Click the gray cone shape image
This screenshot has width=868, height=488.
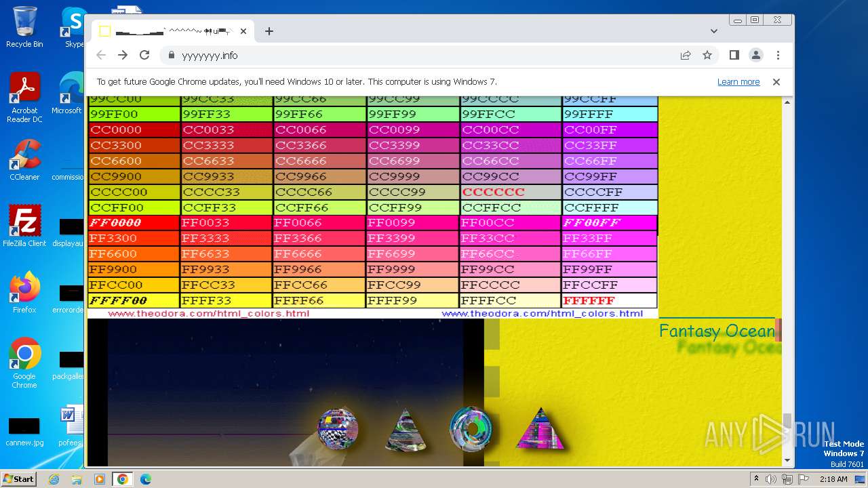click(406, 430)
